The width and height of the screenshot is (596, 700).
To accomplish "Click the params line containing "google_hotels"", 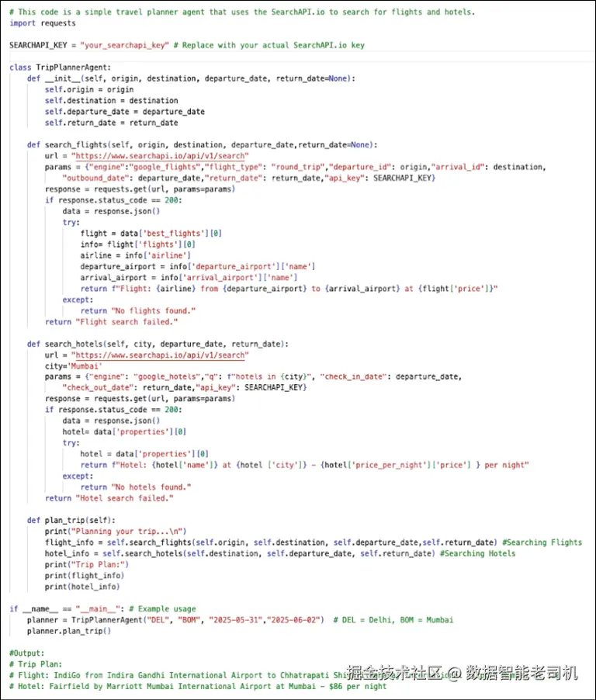I will pyautogui.click(x=253, y=376).
